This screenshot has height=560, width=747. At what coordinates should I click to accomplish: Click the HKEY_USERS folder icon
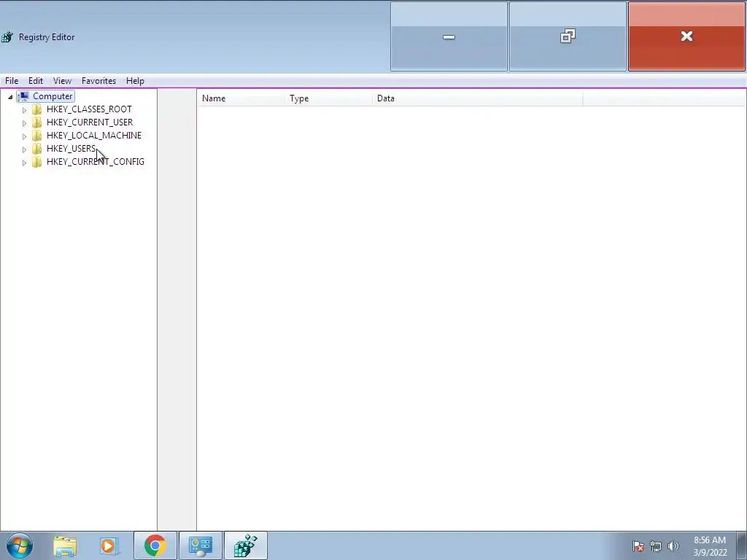[36, 149]
